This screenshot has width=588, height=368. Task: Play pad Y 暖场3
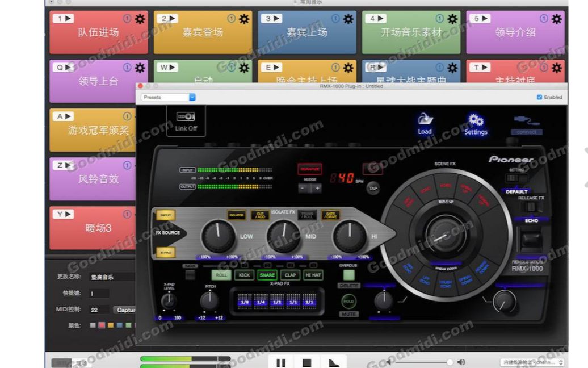(x=64, y=214)
